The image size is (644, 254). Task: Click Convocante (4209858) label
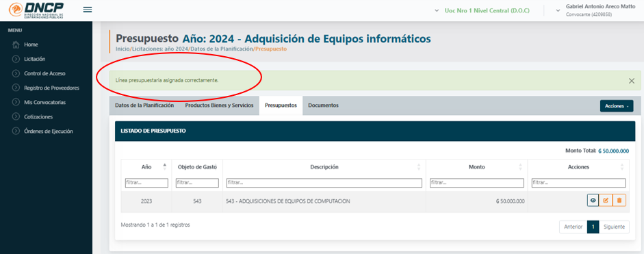click(589, 14)
